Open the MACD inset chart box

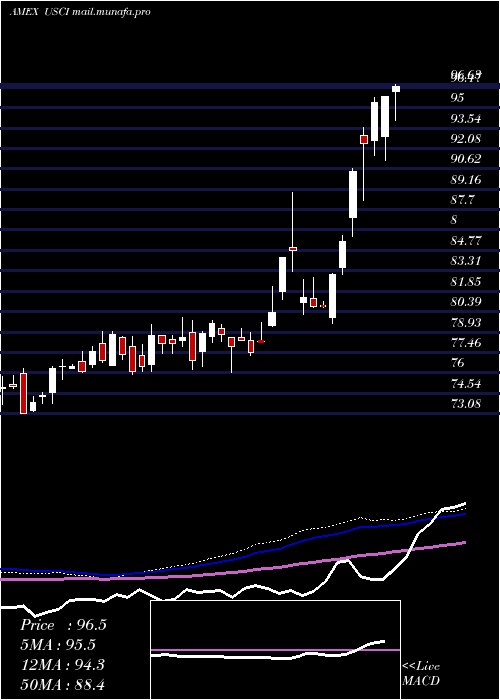[x=275, y=650]
